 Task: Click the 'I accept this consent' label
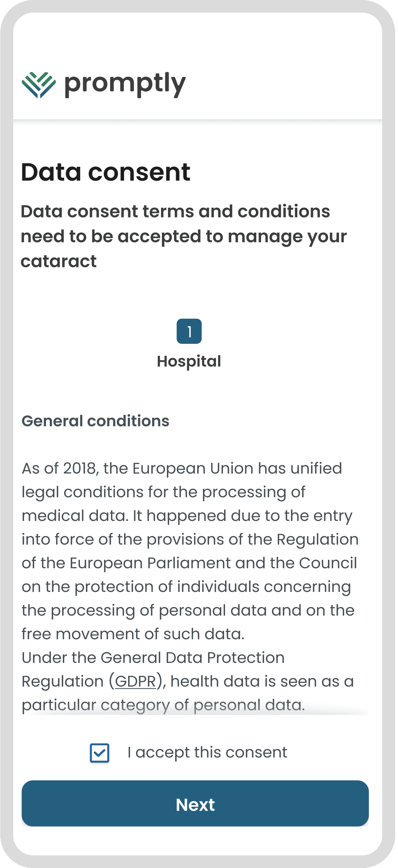[x=207, y=753]
